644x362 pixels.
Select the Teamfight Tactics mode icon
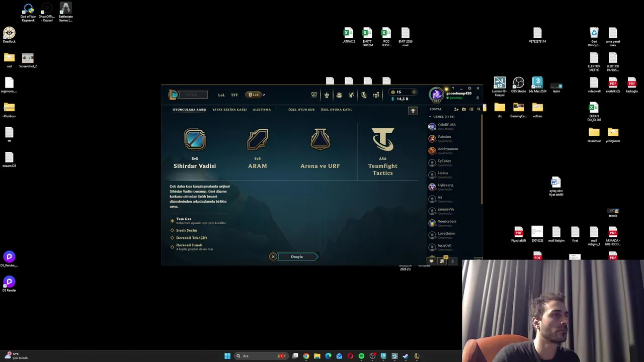point(383,139)
